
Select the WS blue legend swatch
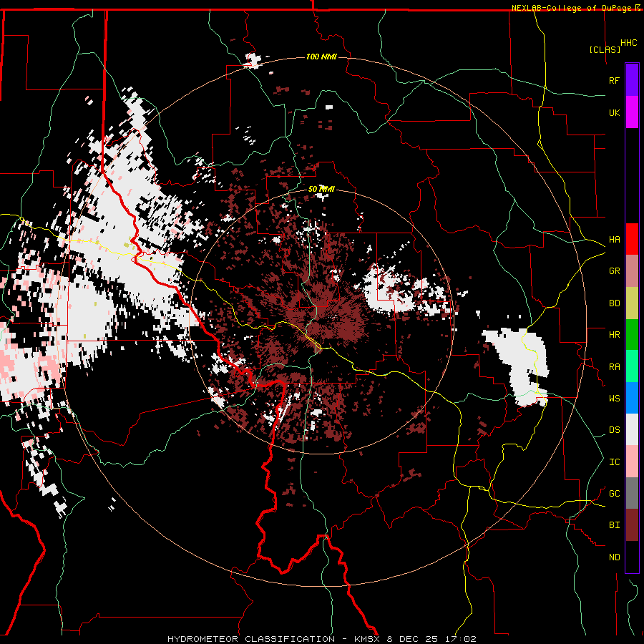tap(632, 398)
